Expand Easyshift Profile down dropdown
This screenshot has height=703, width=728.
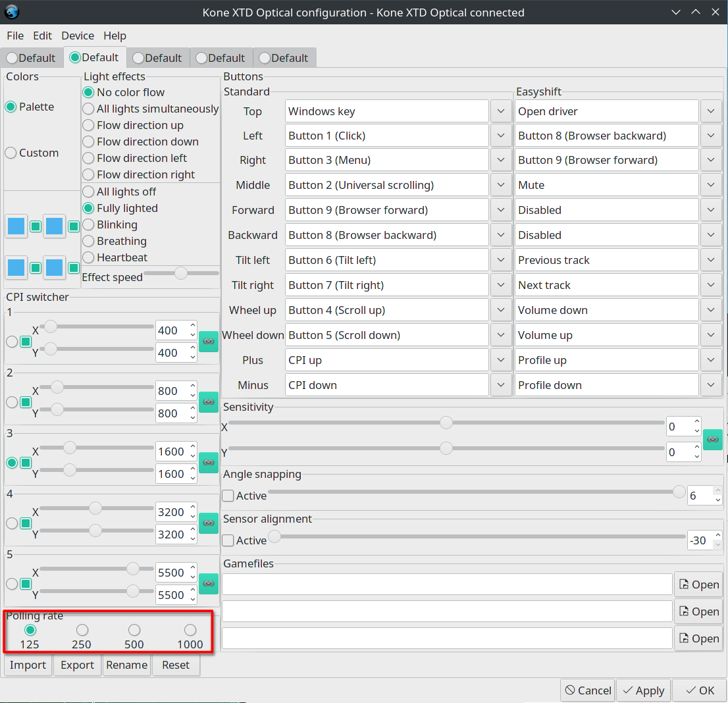(711, 385)
